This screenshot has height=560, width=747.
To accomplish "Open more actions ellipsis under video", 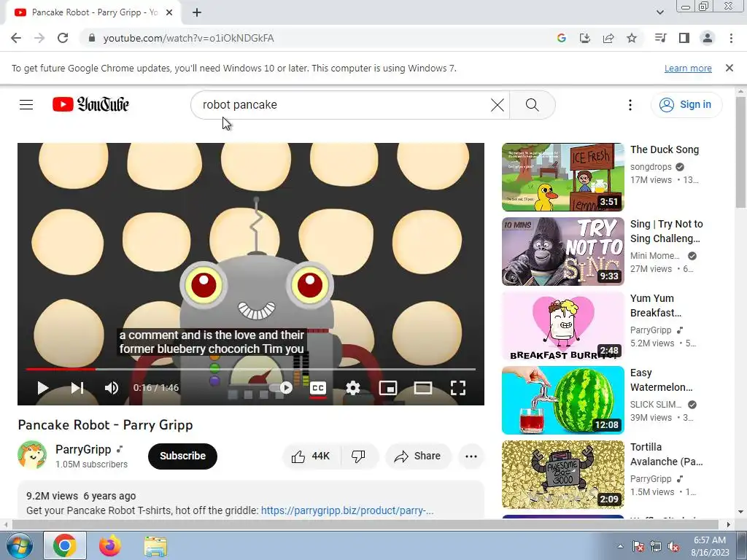I will coord(471,456).
